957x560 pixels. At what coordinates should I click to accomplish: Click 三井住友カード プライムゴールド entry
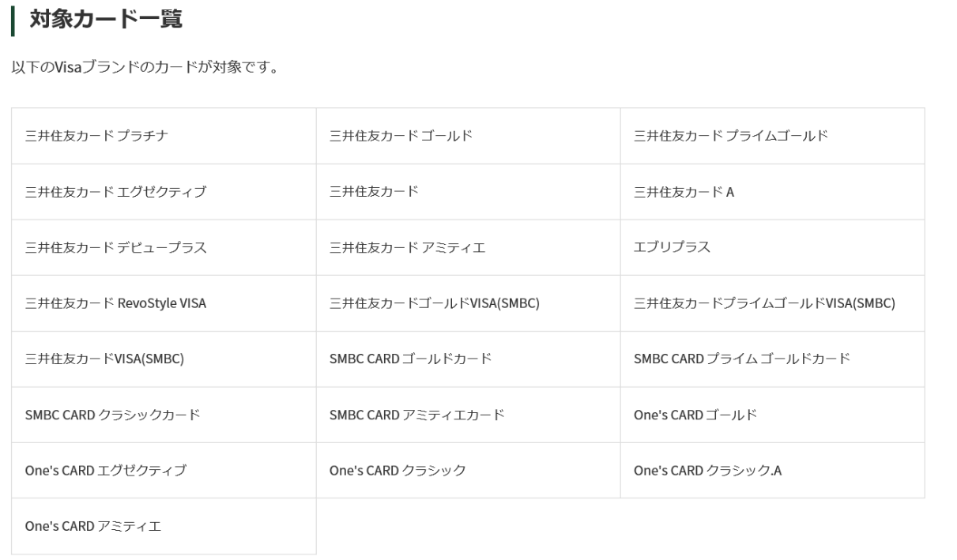(x=773, y=136)
